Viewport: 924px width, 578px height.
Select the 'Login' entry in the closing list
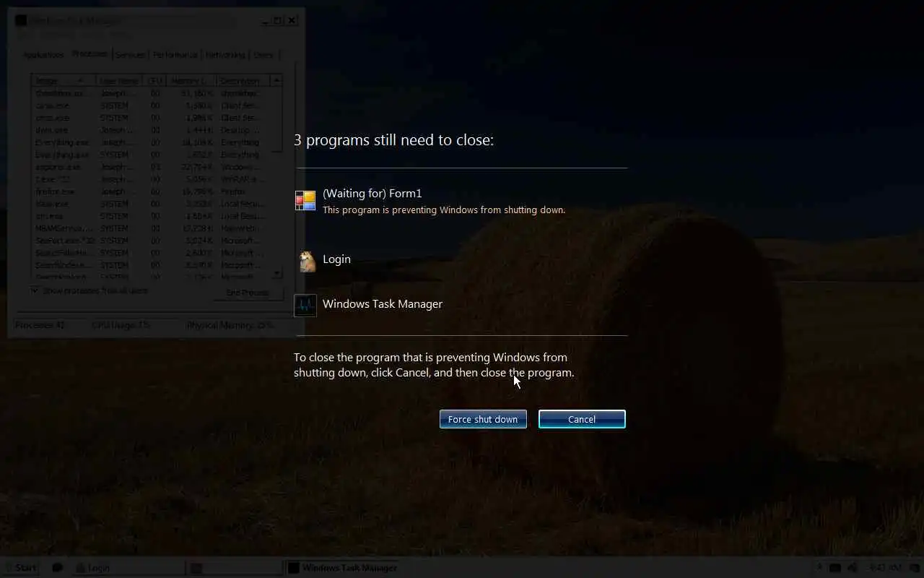[336, 259]
